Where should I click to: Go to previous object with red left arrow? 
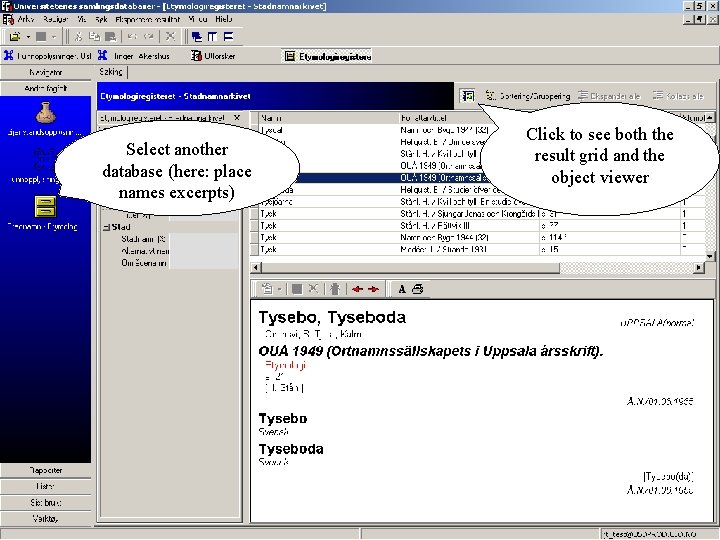click(357, 289)
